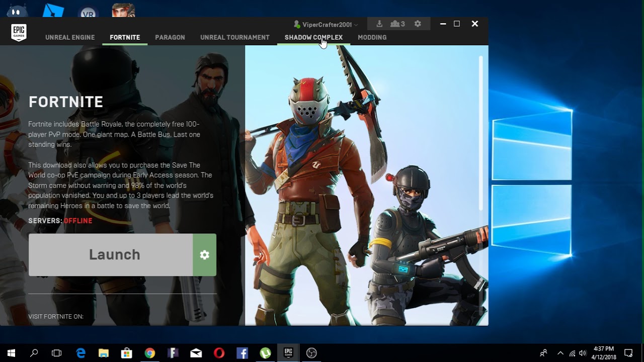Open taskbar search magnifier
Viewport: 644px width, 362px height.
tap(34, 353)
